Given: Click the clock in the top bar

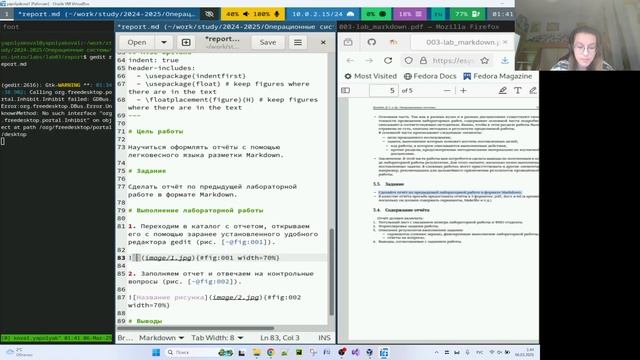Looking at the screenshot, I should [502, 14].
